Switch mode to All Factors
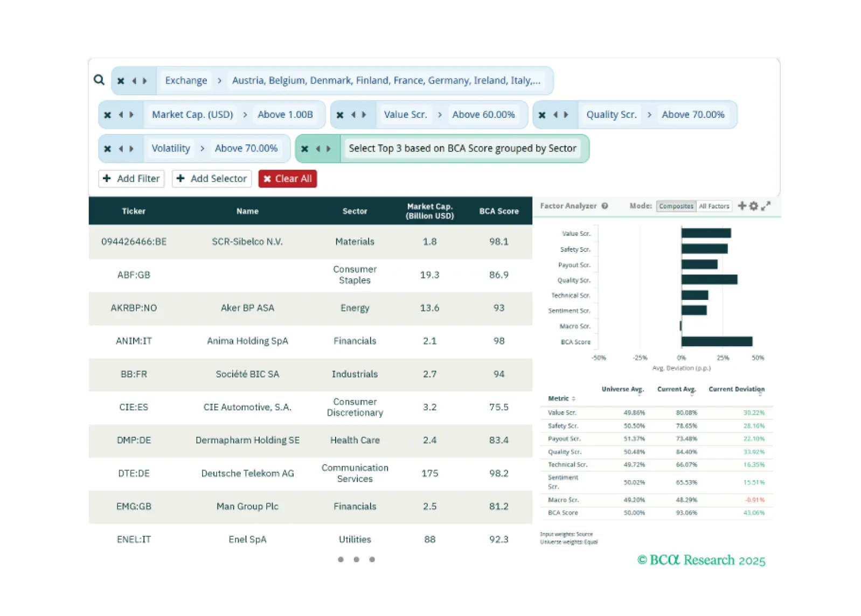 (714, 206)
